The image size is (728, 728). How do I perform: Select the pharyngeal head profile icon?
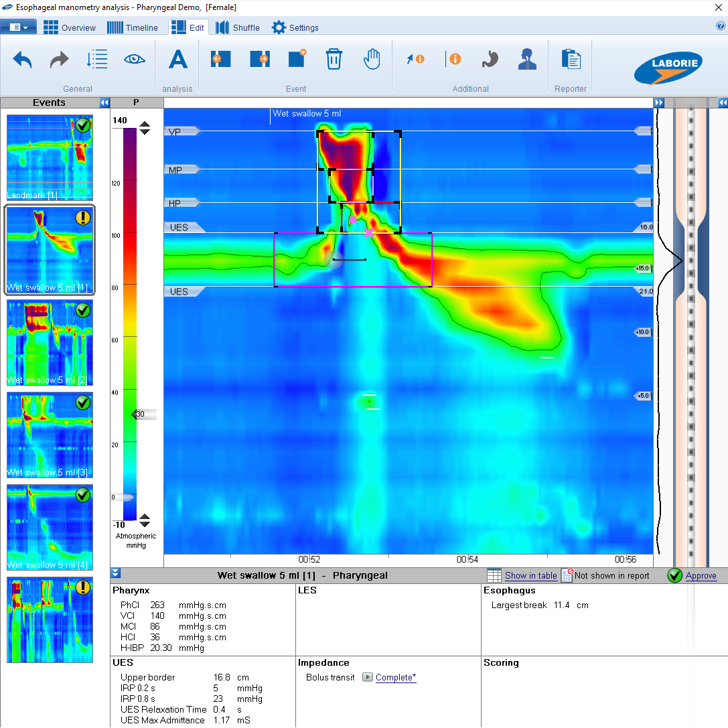click(528, 59)
